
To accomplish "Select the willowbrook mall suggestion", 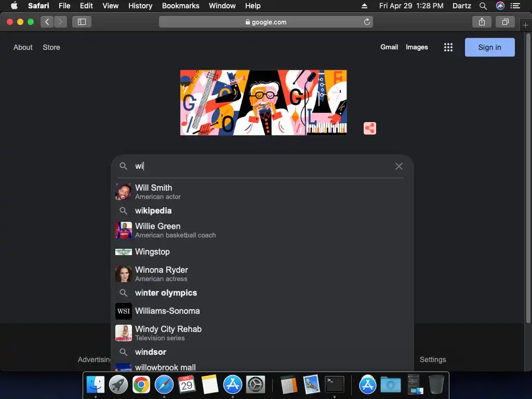I will 262,367.
